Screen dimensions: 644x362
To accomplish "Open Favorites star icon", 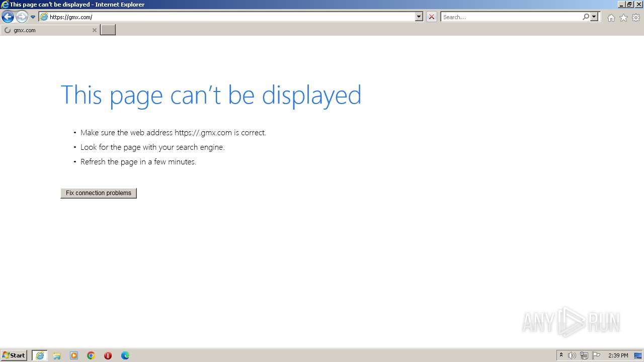I will (x=623, y=18).
